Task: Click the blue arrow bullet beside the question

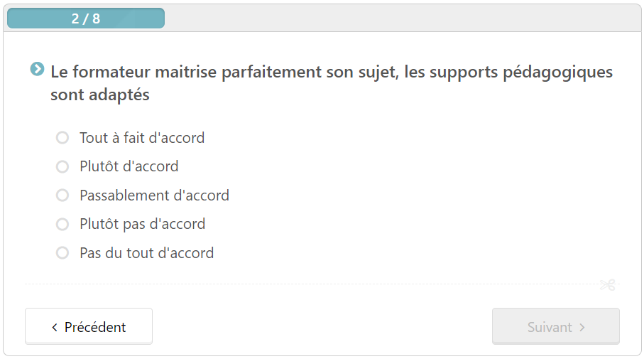Action: point(37,69)
